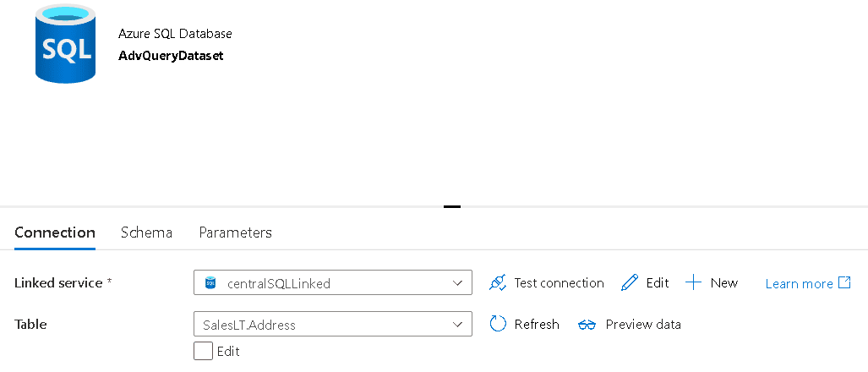Screen dimensions: 868x372
Task: Click the panel divider collapse handle
Action: (452, 206)
